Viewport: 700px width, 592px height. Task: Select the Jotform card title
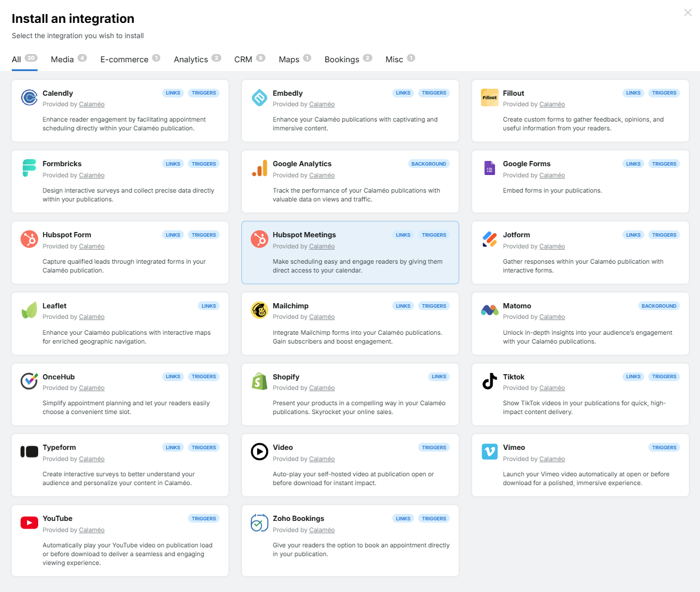pos(516,235)
